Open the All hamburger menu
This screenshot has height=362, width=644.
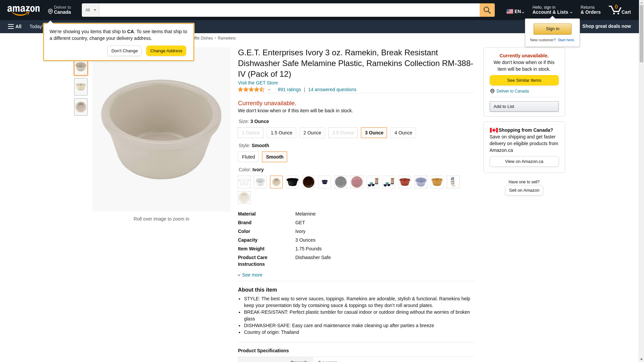15,26
